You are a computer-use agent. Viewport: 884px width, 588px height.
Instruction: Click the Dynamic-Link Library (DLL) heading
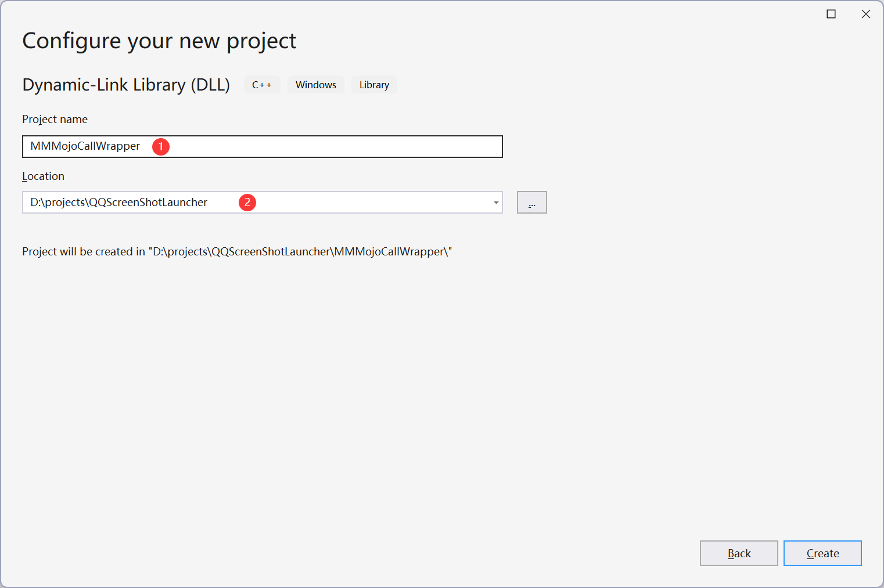coord(126,85)
